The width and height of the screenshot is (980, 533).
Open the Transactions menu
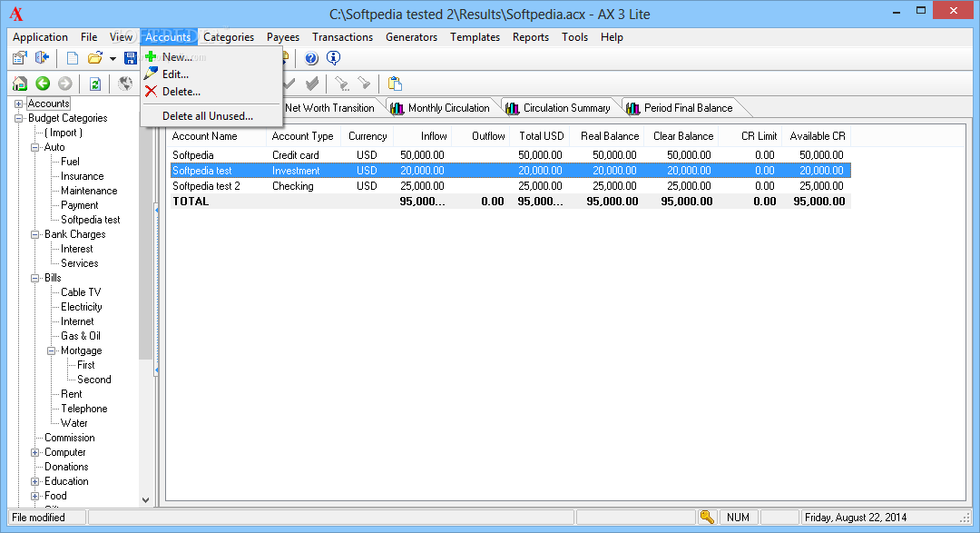[342, 37]
